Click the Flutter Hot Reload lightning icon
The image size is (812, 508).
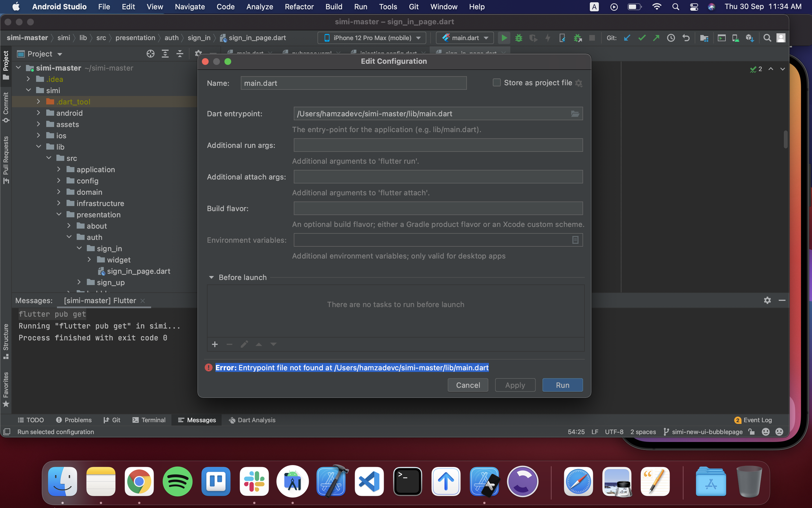tap(548, 38)
